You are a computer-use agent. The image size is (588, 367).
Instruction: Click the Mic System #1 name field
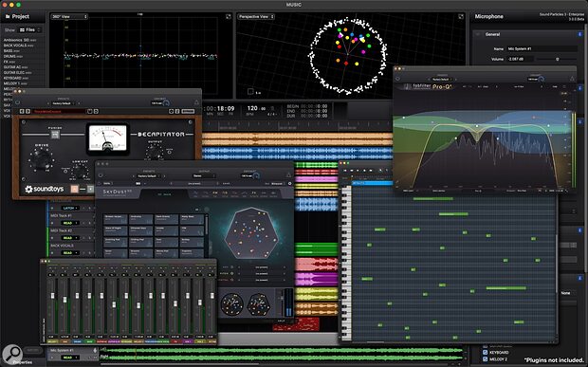542,48
